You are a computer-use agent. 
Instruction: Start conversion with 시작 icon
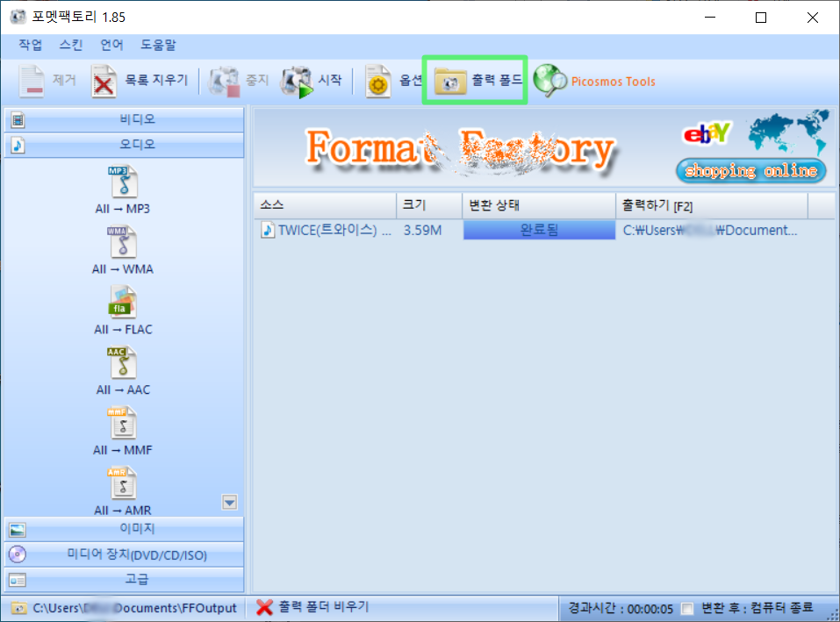pyautogui.click(x=297, y=82)
